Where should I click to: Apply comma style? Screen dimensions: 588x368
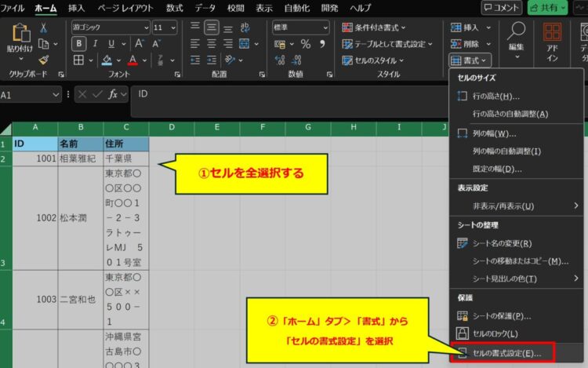click(x=322, y=44)
